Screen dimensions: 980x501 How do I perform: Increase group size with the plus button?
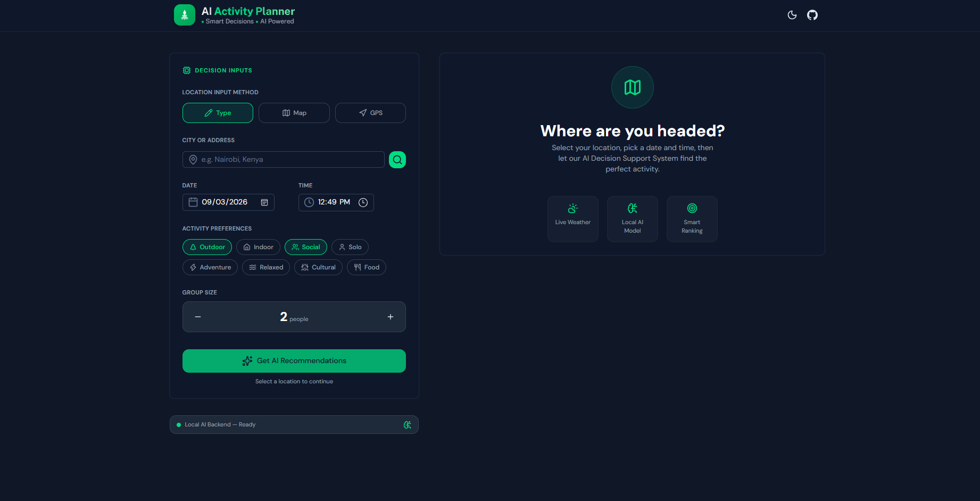pyautogui.click(x=391, y=317)
